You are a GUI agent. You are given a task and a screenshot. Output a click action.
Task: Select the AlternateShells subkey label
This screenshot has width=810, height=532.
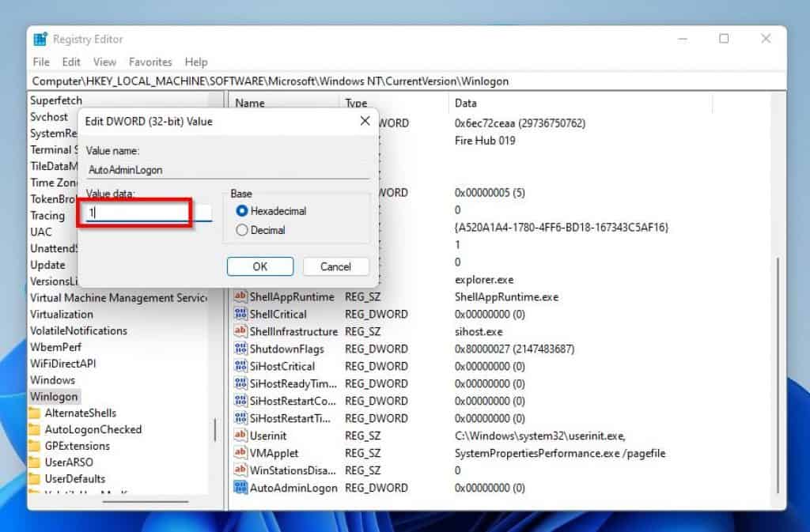(81, 413)
